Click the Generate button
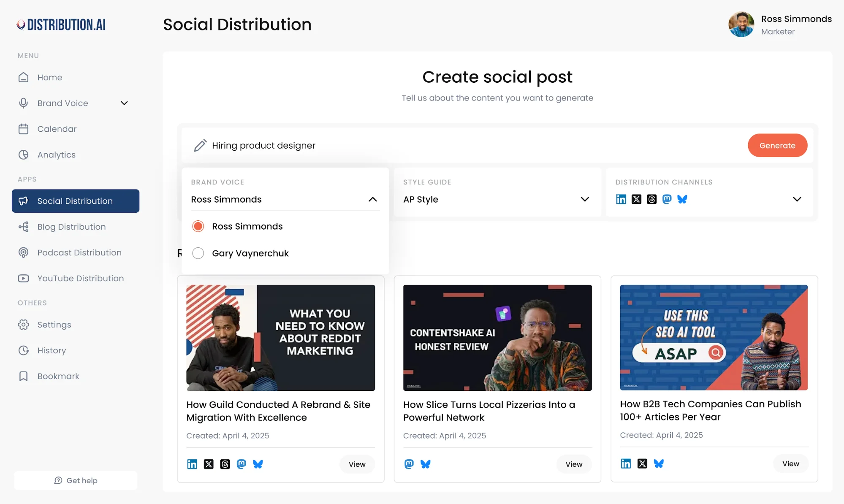This screenshot has width=844, height=504. pos(777,145)
